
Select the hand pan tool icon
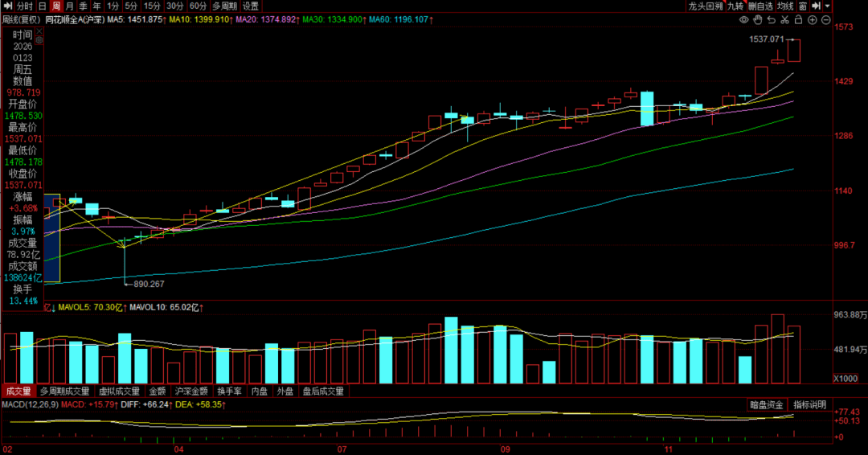coord(756,19)
